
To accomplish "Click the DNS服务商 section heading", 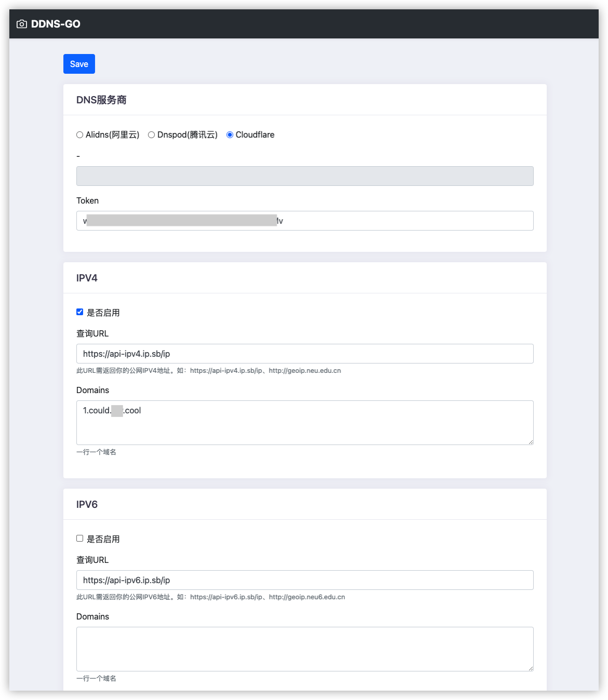I will tap(101, 100).
